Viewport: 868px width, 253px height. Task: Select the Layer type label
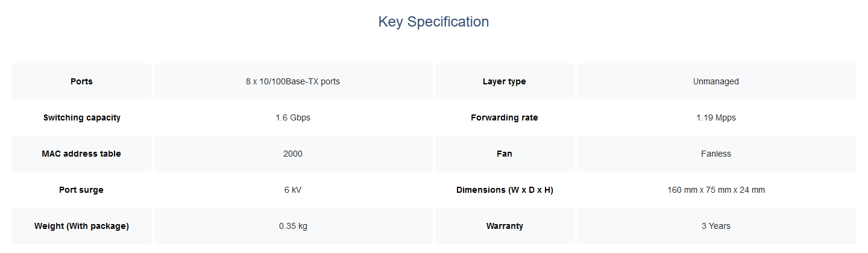click(x=505, y=81)
